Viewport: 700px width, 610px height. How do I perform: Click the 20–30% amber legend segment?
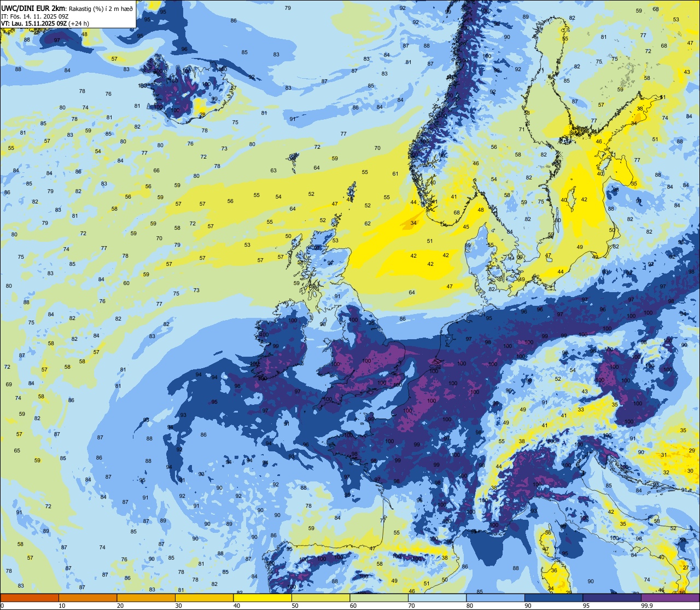tap(146, 597)
